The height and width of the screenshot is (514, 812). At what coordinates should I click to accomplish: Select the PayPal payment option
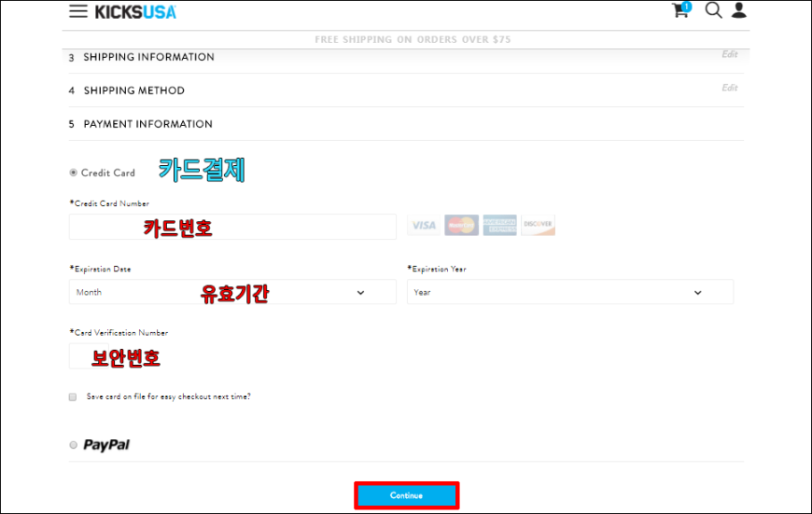pos(74,445)
